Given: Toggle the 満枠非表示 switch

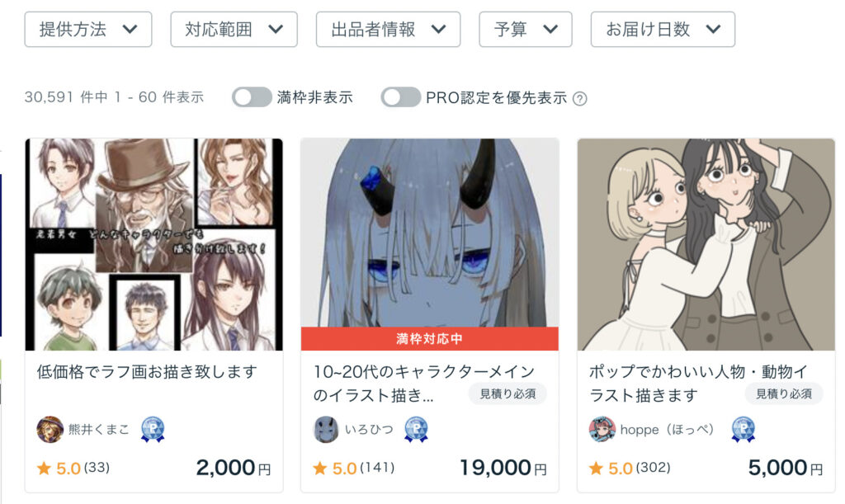Looking at the screenshot, I should (252, 97).
